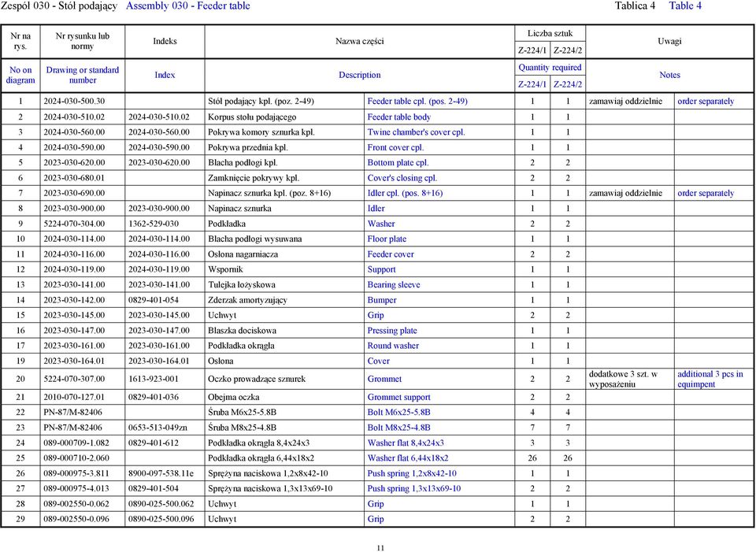This screenshot has width=756, height=552.
Task: Select 'Bolt M6x25-5.8B' description
Action: click(x=398, y=413)
